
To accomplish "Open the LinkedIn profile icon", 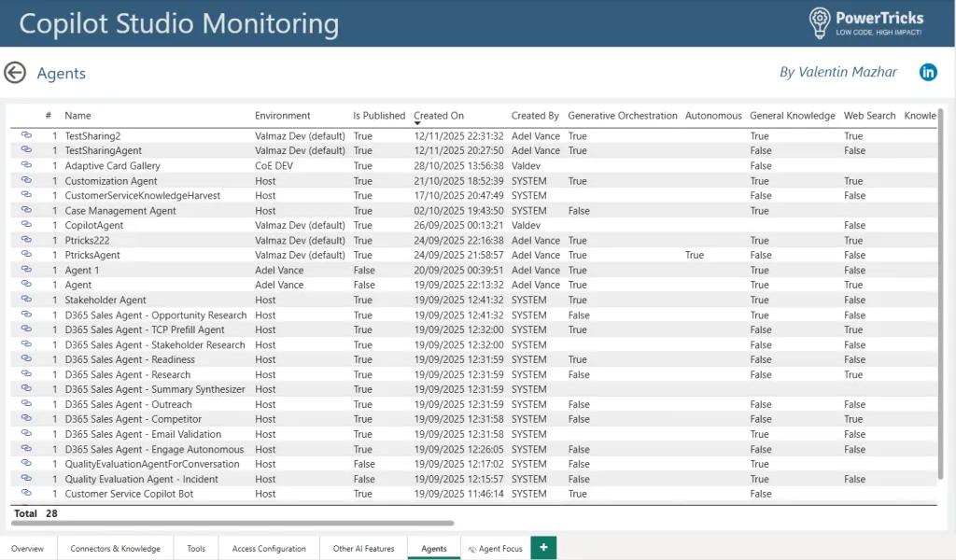I will pyautogui.click(x=928, y=72).
